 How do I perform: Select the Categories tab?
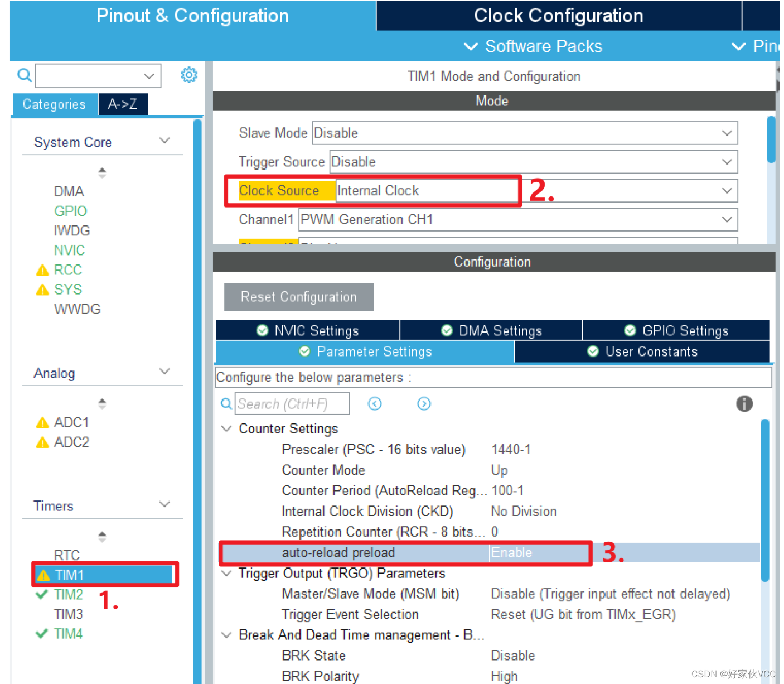tap(54, 104)
